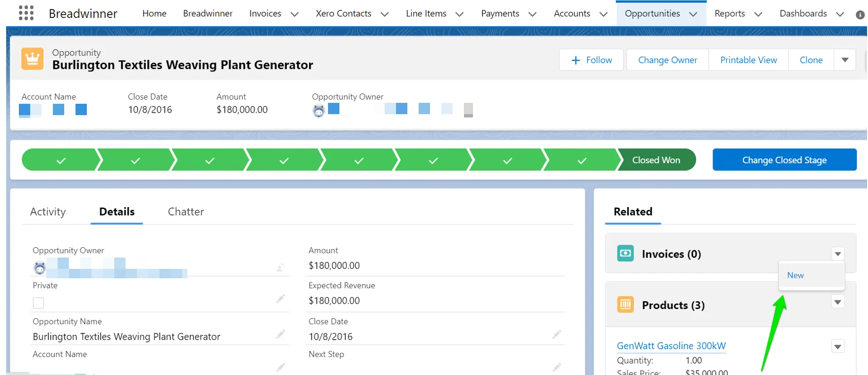Click change owner icon beside Opportunity Owner
868x375 pixels.
point(280,268)
